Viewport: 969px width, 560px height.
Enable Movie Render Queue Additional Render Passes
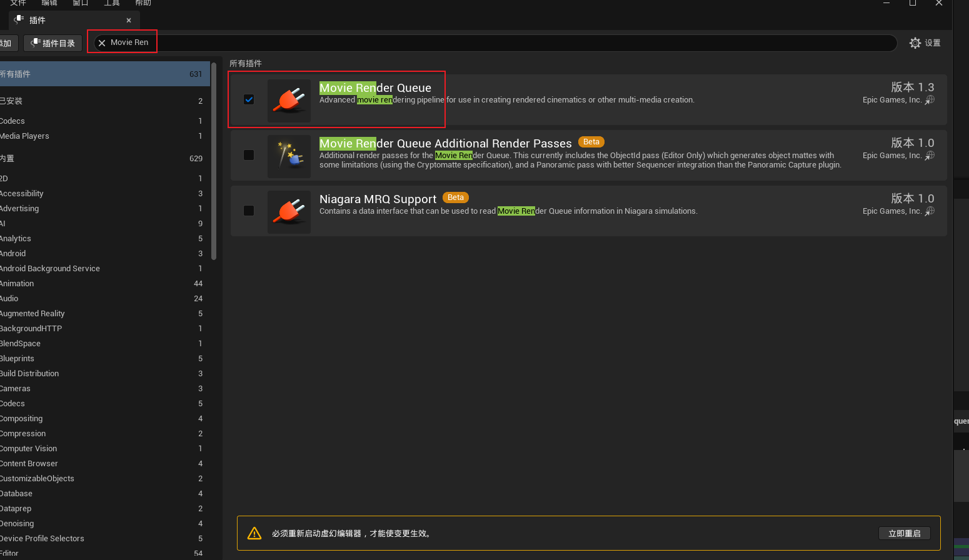pos(249,155)
